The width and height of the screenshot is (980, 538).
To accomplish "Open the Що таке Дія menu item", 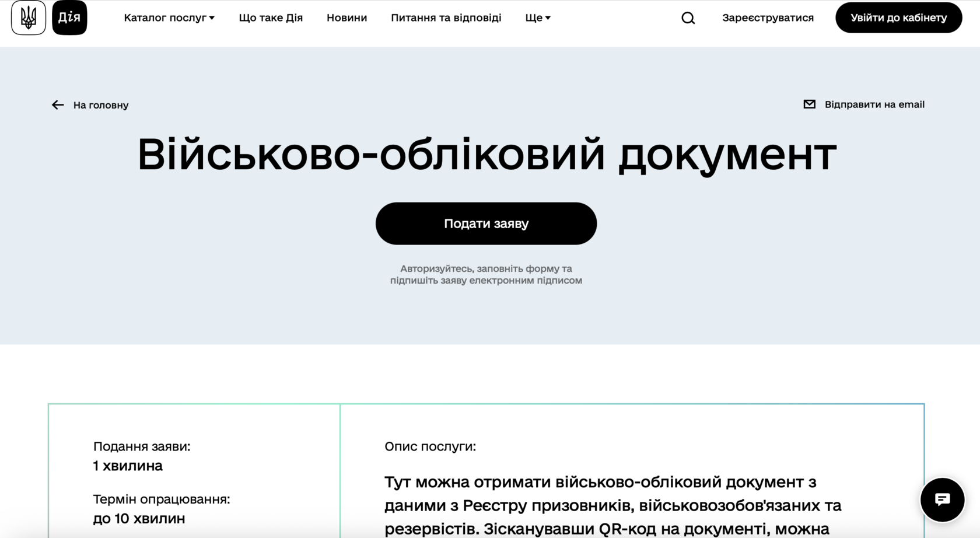I will click(x=271, y=18).
